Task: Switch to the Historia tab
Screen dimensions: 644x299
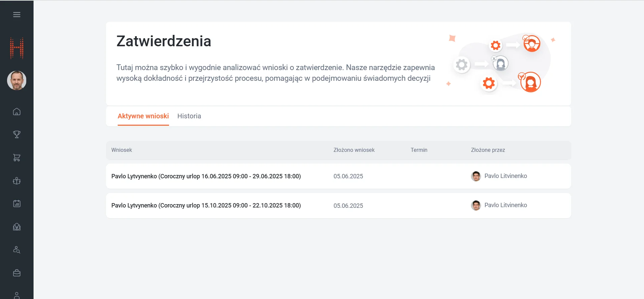Action: 189,116
